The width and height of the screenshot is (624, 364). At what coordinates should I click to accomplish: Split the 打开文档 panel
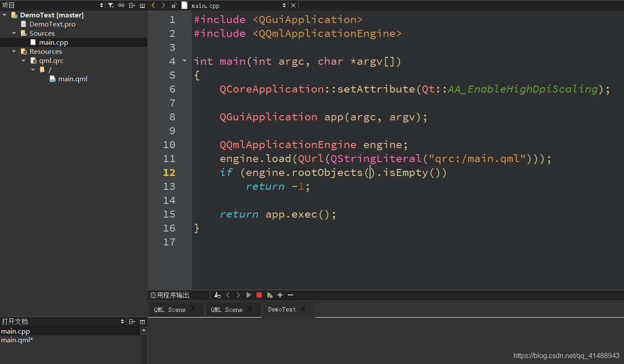tap(132, 321)
